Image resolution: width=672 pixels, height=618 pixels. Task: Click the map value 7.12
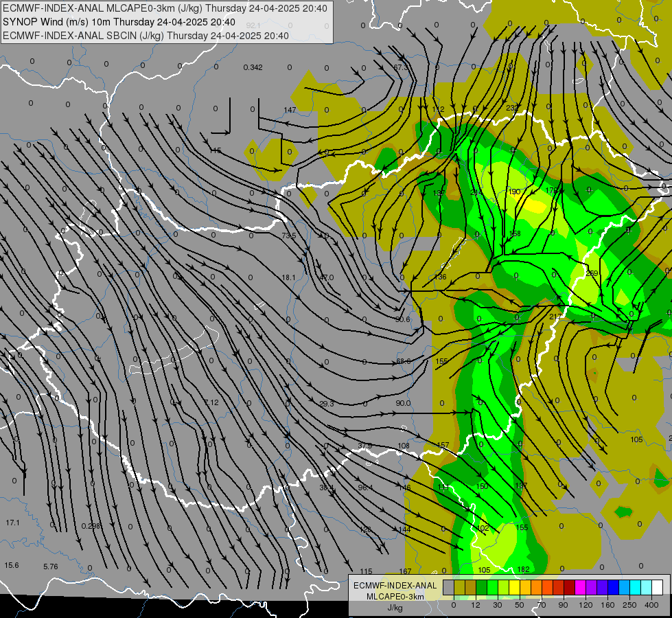[211, 402]
